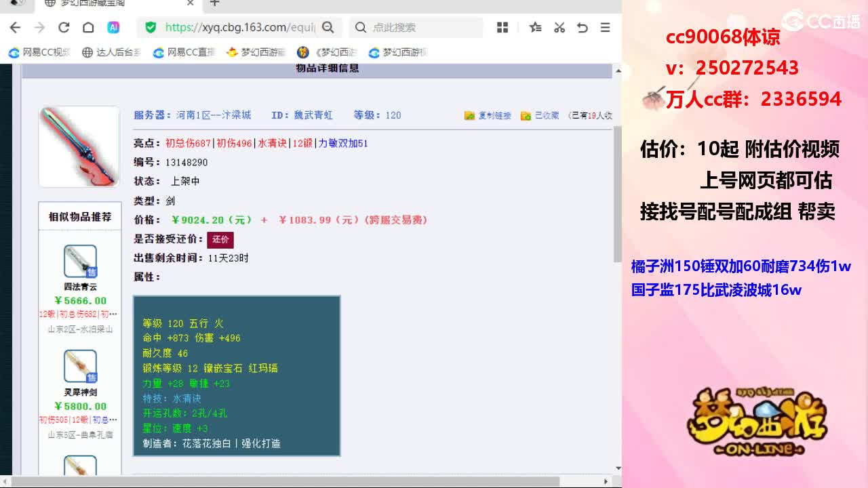The width and height of the screenshot is (868, 488).
Task: Open the last 梦幻西游 bookmark
Action: pyautogui.click(x=398, y=52)
